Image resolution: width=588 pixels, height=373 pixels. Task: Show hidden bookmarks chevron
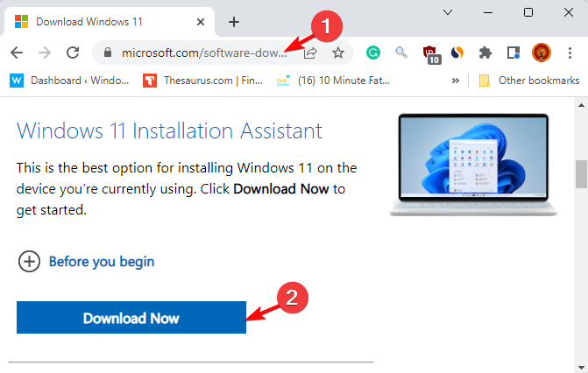click(456, 81)
